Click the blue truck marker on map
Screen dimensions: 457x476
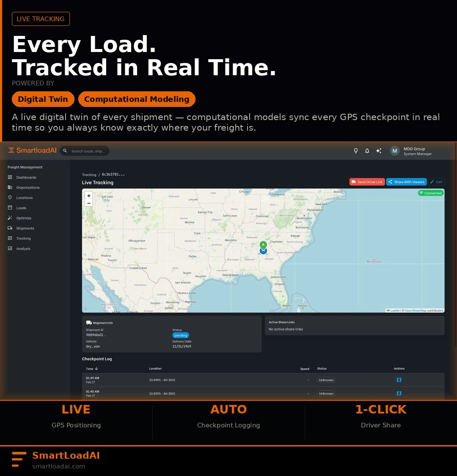click(263, 252)
